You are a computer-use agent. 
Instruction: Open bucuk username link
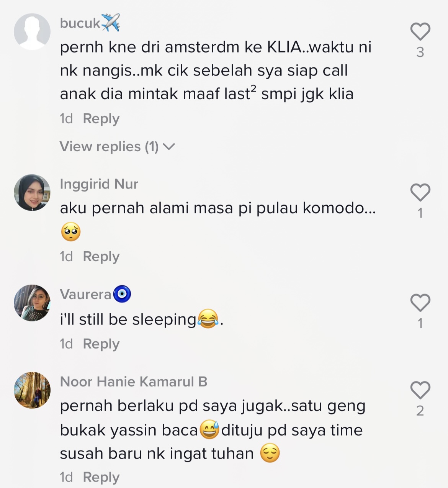(90, 23)
